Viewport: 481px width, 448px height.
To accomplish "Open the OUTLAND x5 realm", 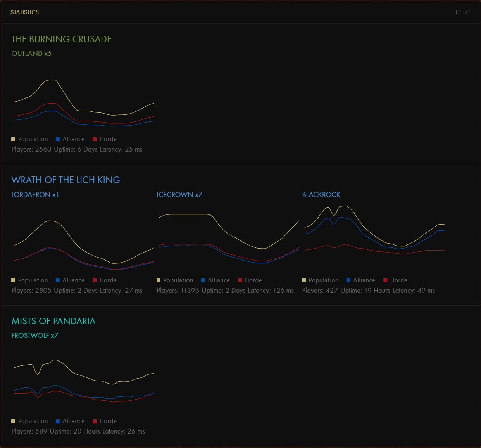I will [x=31, y=54].
